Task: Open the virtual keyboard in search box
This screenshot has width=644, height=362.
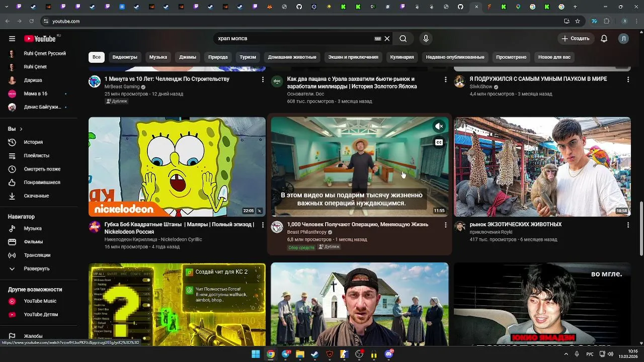Action: (378, 39)
